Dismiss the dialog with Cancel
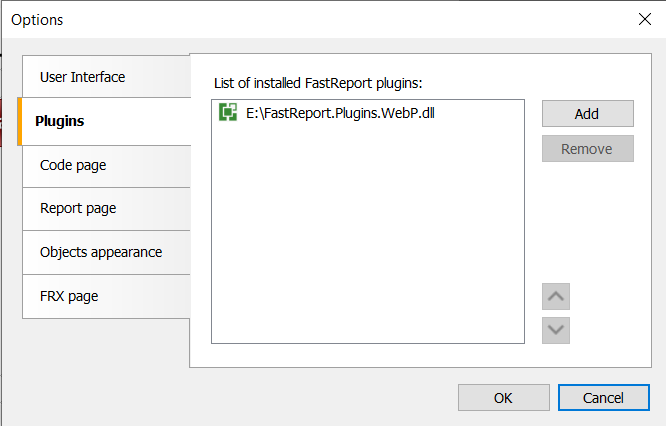Viewport: 666px width, 426px height. (603, 398)
